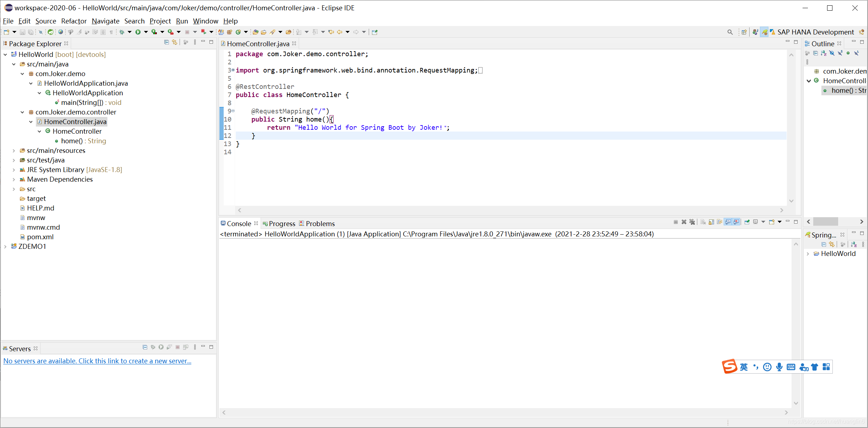Open the Refactor menu
Image resolution: width=868 pixels, height=428 pixels.
pos(74,21)
